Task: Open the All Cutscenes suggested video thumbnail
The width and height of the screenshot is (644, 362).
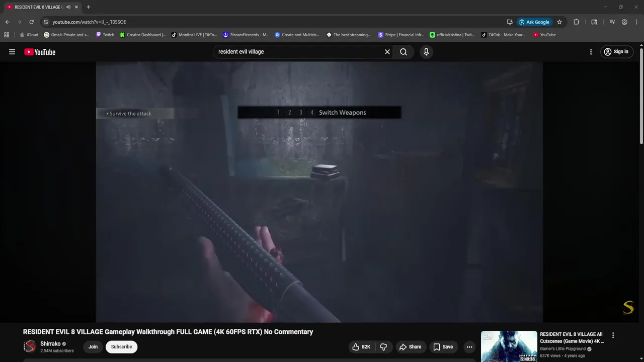Action: pos(509,346)
